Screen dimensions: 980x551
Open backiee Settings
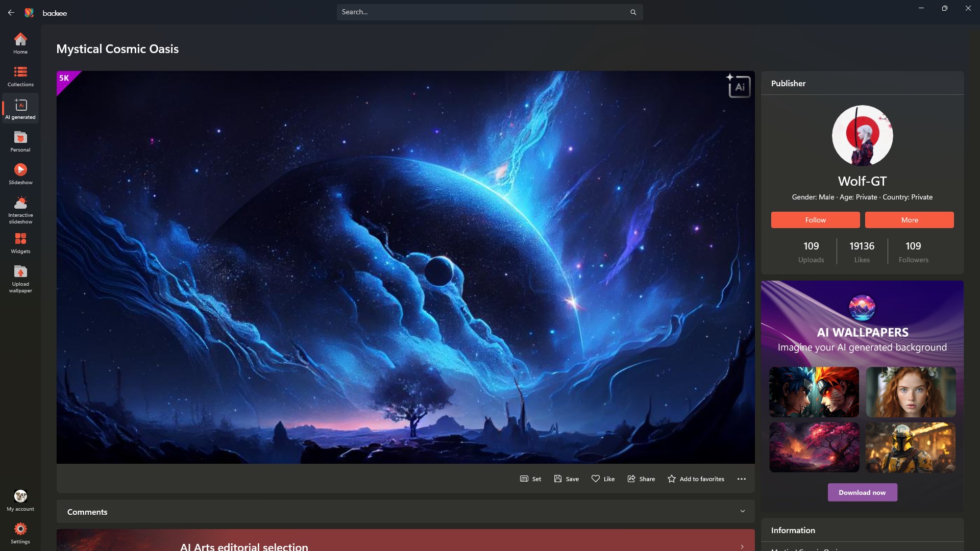20,532
